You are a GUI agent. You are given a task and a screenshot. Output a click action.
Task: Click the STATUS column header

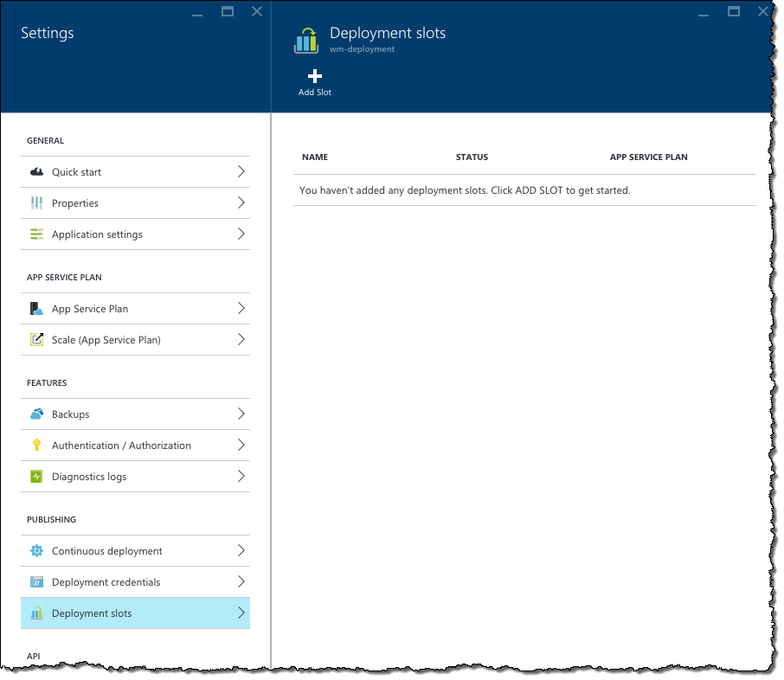[x=472, y=157]
